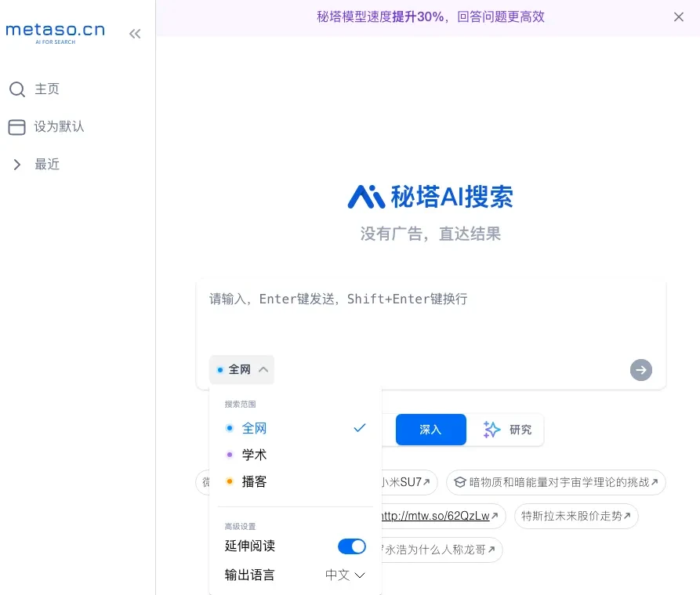Click the magnifier icon beside 主页
The height and width of the screenshot is (595, 700).
pyautogui.click(x=17, y=89)
